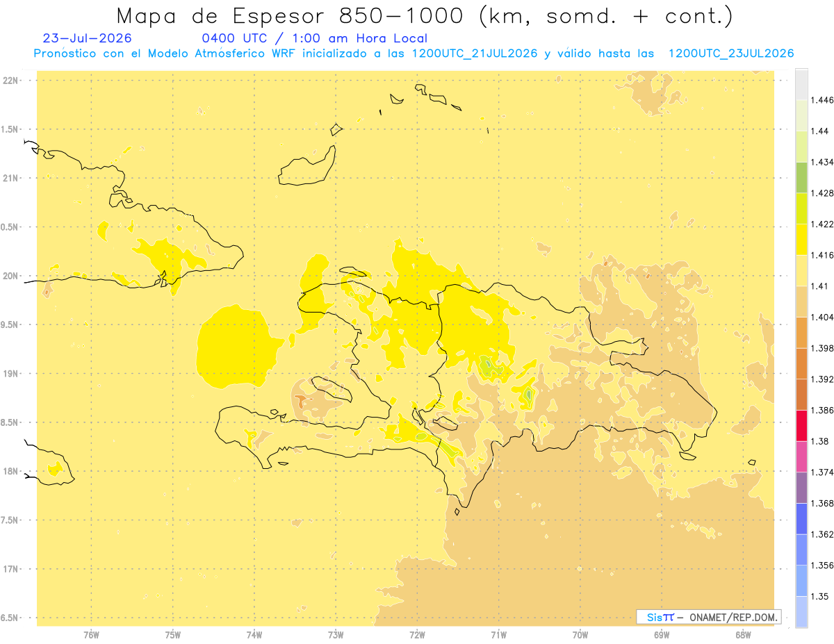This screenshot has height=644, width=834.
Task: Click the latitude axis label 21N
Action: (x=12, y=179)
